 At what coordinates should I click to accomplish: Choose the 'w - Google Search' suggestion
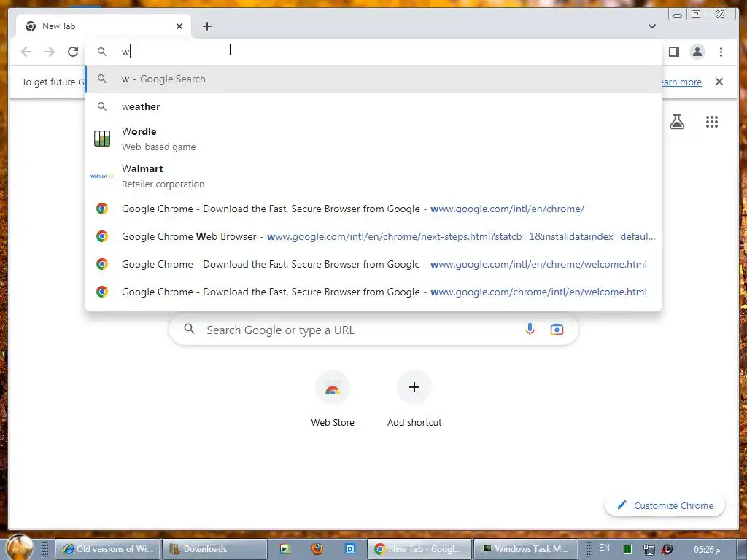point(373,79)
